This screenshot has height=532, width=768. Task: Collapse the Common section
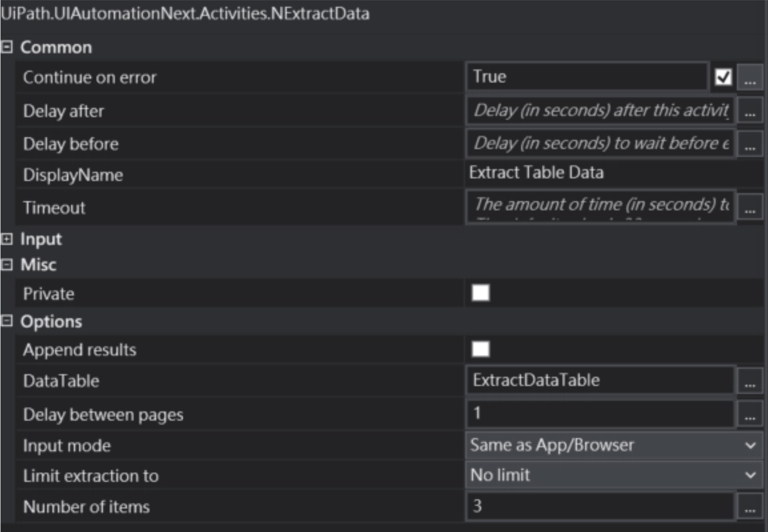[x=7, y=47]
